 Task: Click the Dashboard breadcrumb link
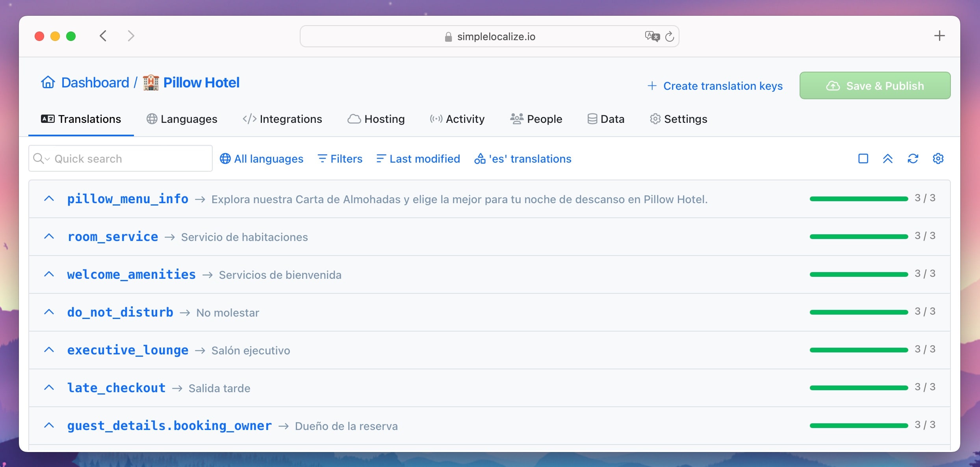(x=95, y=83)
